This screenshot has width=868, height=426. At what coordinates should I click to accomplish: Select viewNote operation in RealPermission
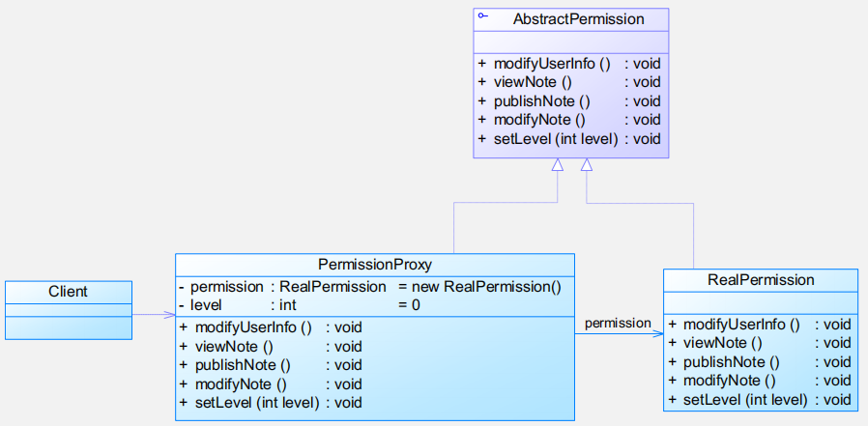click(759, 343)
